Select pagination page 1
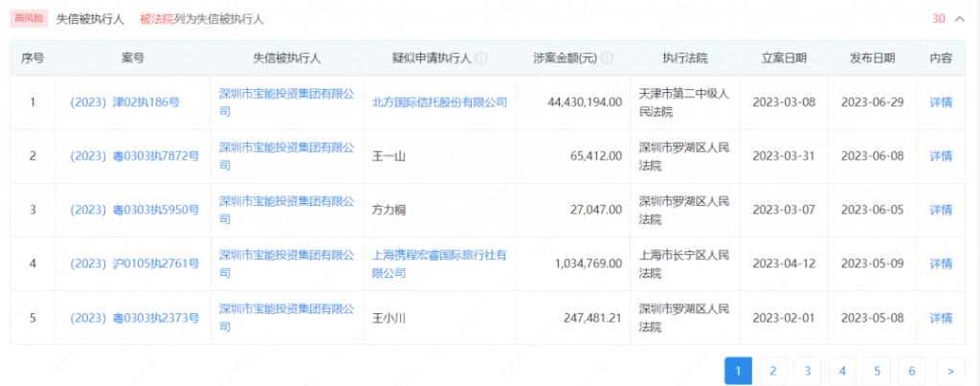The image size is (980, 386). [738, 371]
